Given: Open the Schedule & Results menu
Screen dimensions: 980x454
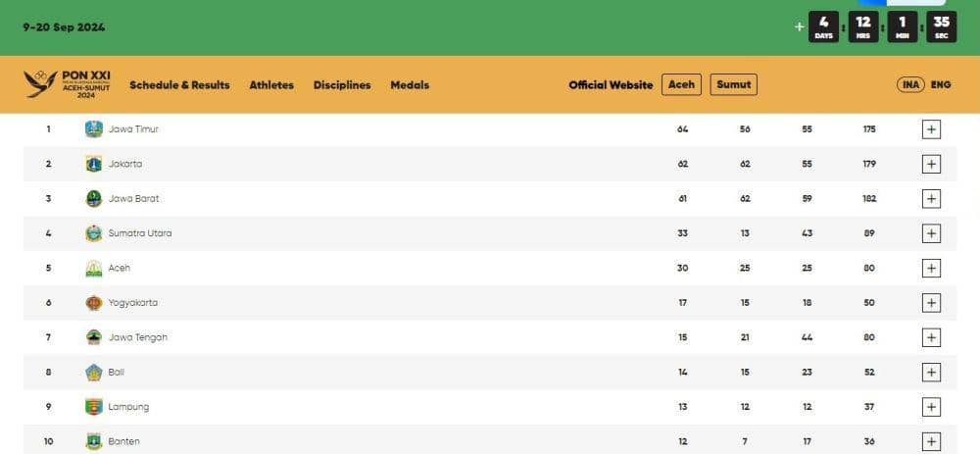Looking at the screenshot, I should (x=179, y=85).
